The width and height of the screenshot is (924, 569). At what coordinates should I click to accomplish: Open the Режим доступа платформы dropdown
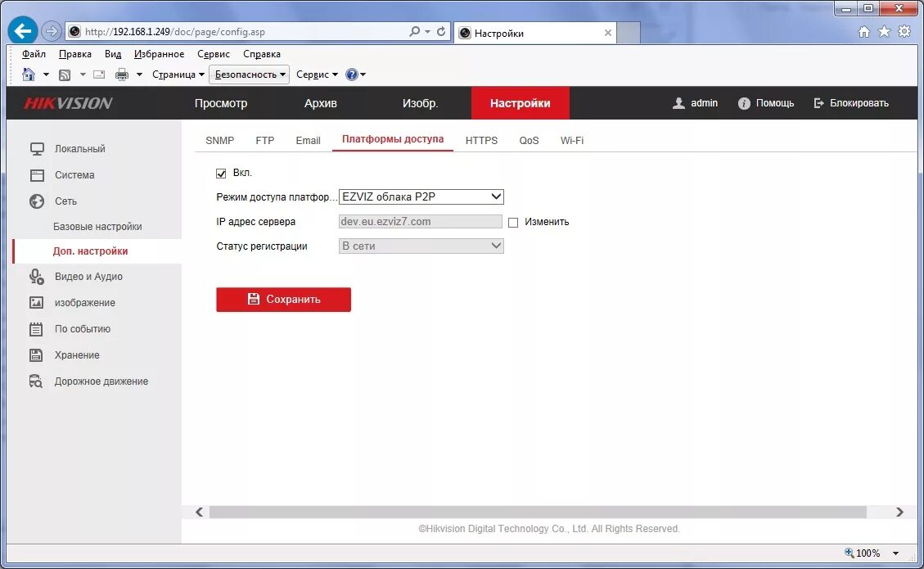pyautogui.click(x=421, y=197)
